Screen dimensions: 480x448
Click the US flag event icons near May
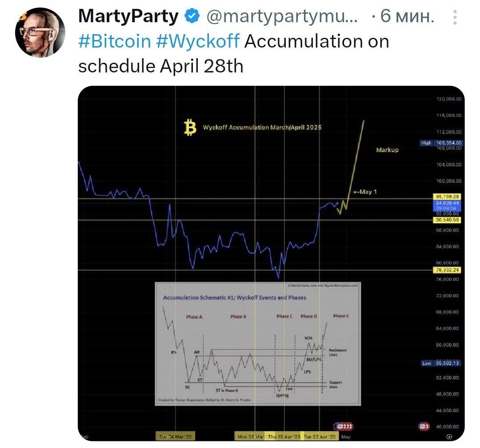pos(343,426)
